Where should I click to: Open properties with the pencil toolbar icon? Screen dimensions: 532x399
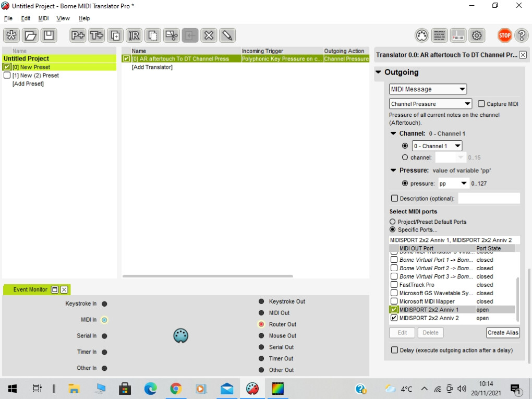pyautogui.click(x=227, y=35)
